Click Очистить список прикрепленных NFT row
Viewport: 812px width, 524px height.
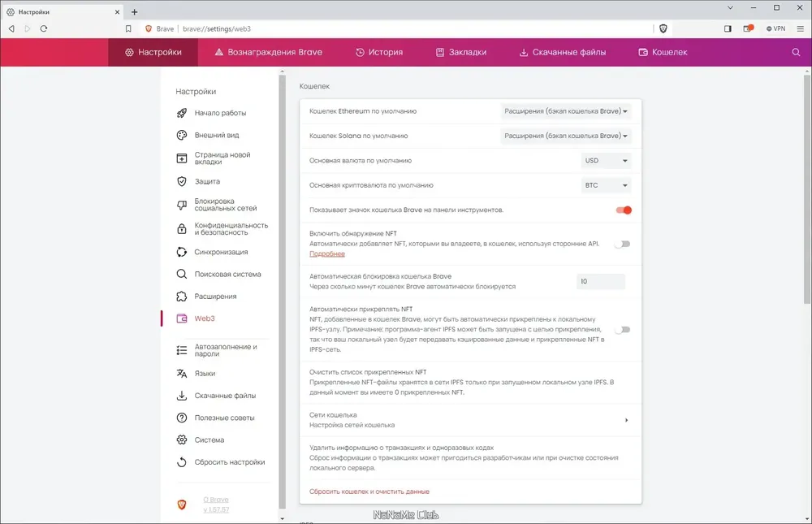(x=470, y=383)
